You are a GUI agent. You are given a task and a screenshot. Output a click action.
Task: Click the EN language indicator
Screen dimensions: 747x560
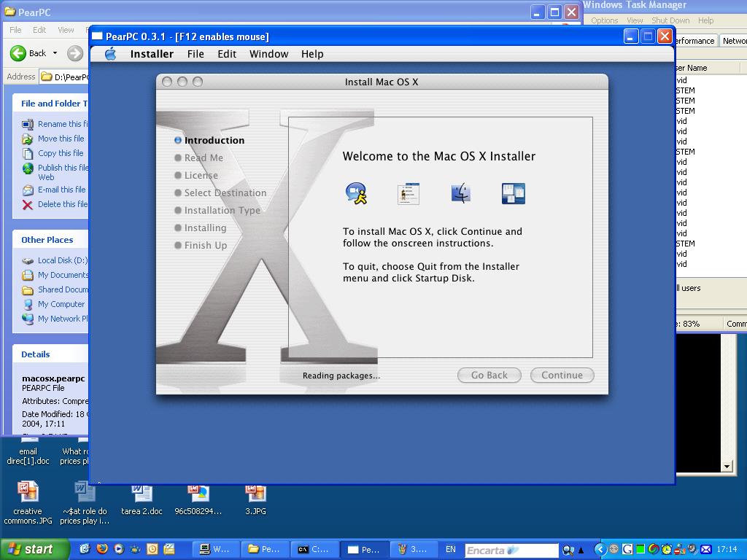[450, 550]
